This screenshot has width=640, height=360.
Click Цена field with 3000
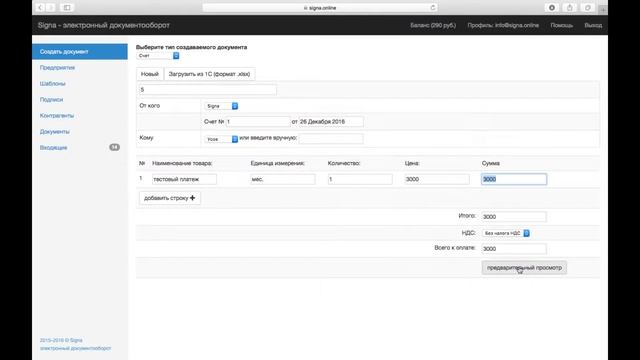(x=437, y=179)
